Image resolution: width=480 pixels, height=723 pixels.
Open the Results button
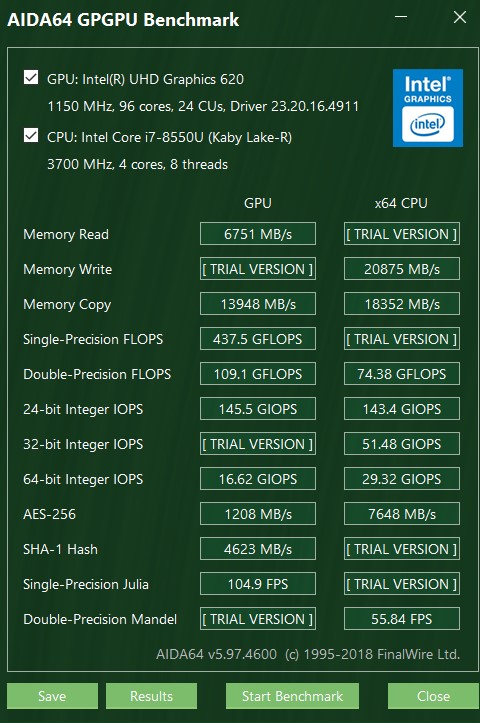click(x=151, y=696)
